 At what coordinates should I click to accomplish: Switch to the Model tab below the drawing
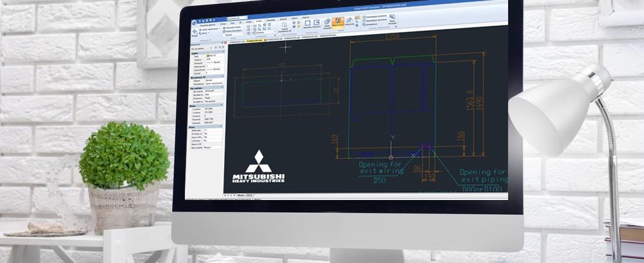point(240,195)
